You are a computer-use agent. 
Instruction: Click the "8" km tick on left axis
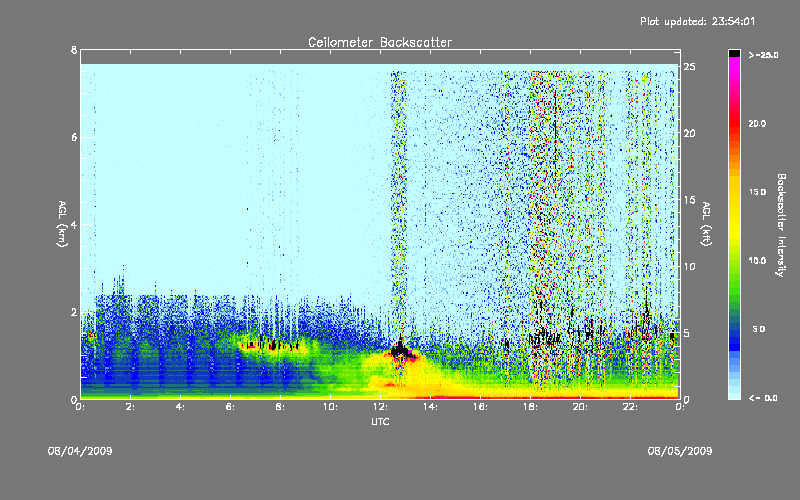point(74,51)
